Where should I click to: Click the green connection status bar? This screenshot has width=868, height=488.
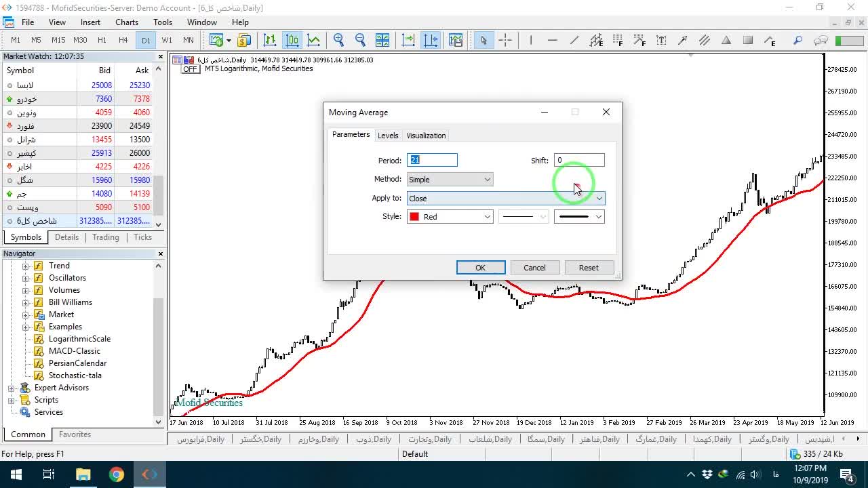point(849,41)
